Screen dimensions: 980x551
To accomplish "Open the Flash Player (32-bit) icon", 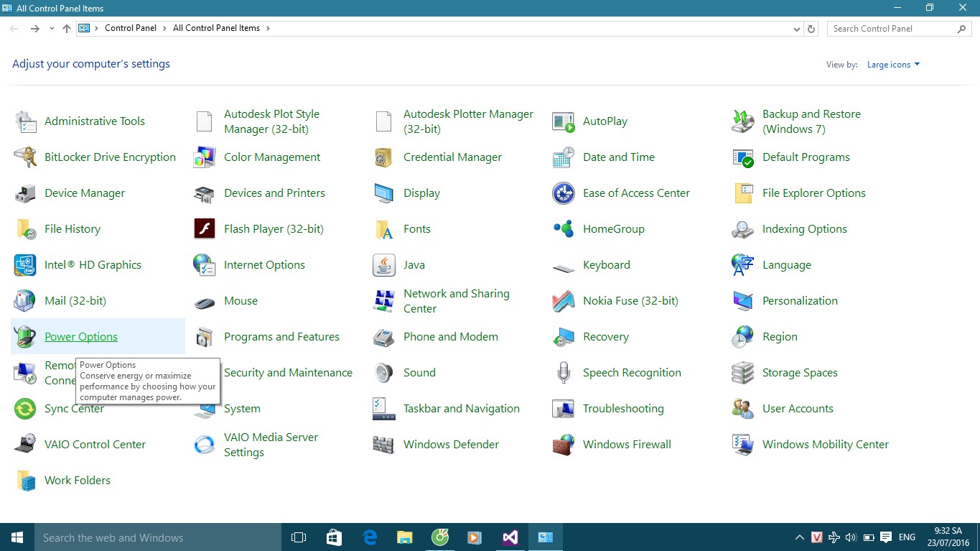I will pos(205,229).
